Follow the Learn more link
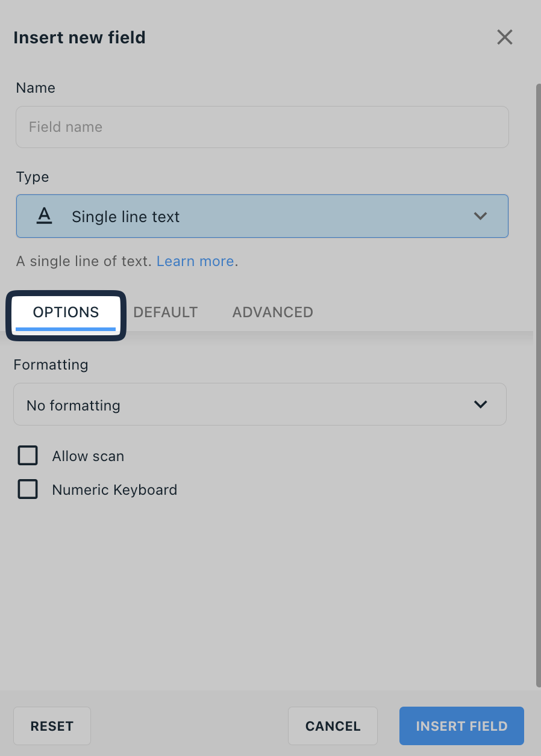541x756 pixels. coord(195,261)
